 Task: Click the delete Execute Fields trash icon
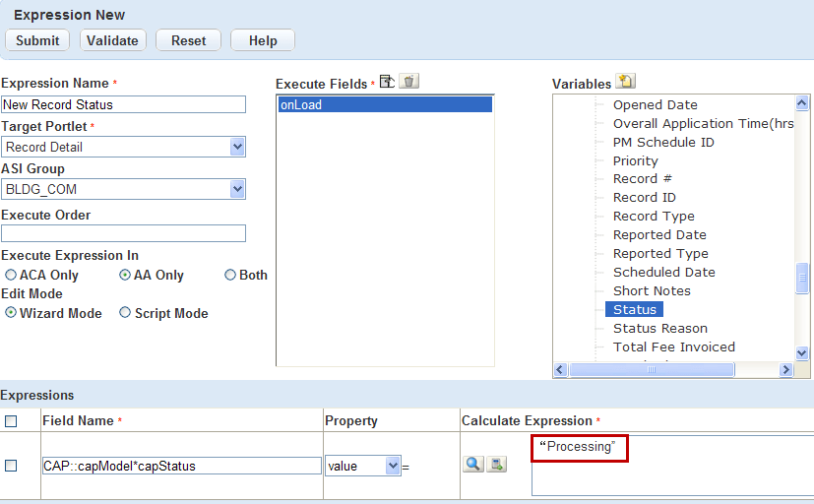(409, 82)
